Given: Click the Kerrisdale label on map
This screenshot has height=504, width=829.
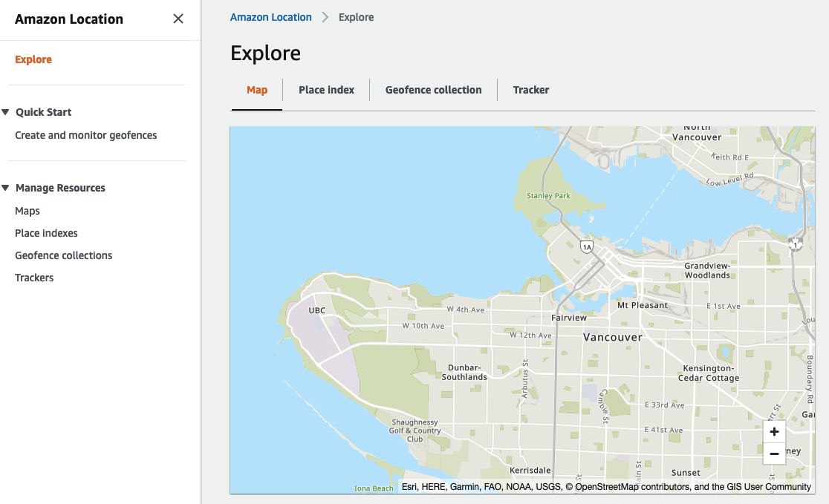Looking at the screenshot, I should point(530,470).
